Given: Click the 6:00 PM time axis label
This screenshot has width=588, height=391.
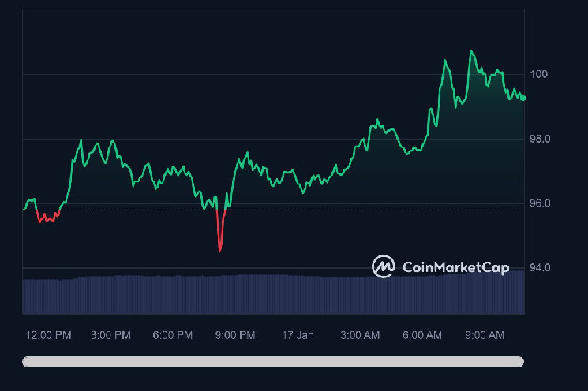Looking at the screenshot, I should tap(173, 335).
